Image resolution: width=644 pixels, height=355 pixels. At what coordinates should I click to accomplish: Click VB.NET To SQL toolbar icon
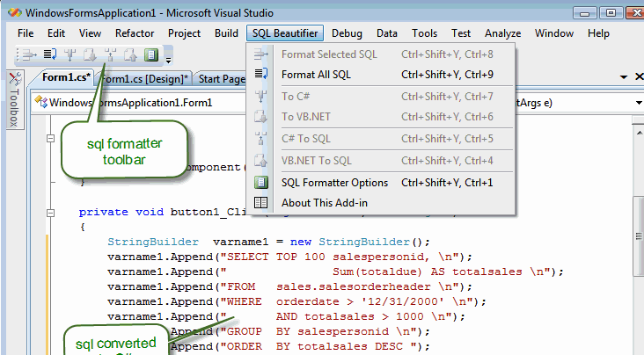(130, 54)
